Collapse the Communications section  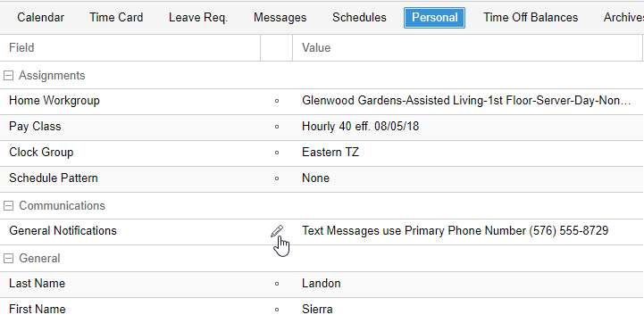click(x=8, y=205)
